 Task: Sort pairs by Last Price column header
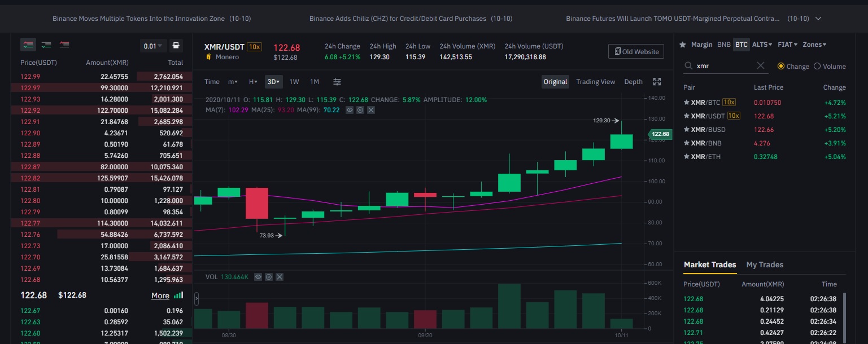click(769, 87)
